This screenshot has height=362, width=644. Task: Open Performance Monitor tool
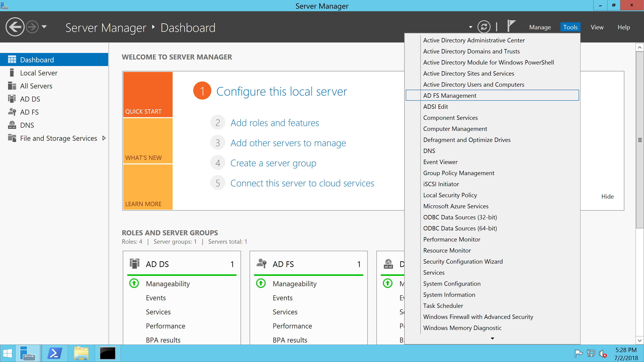[x=492, y=239]
